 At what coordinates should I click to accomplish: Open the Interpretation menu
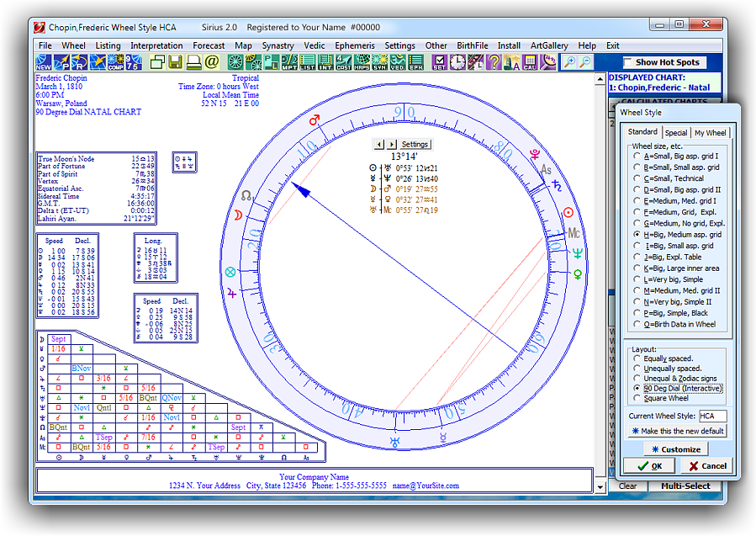click(x=156, y=45)
